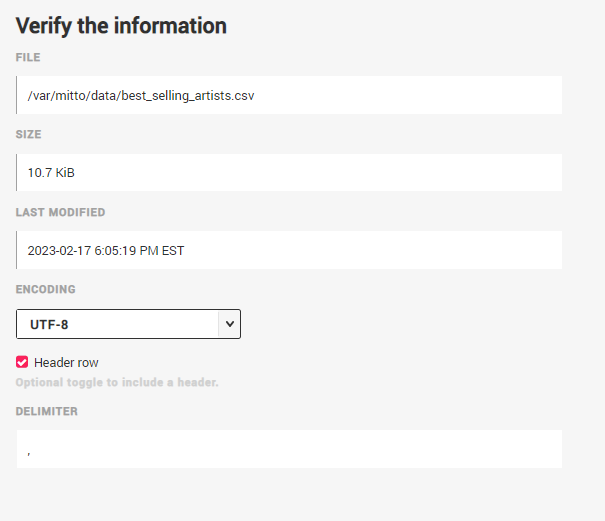Click the chevron arrow on Encoding selector
Image resolution: width=605 pixels, height=521 pixels.
pos(229,324)
